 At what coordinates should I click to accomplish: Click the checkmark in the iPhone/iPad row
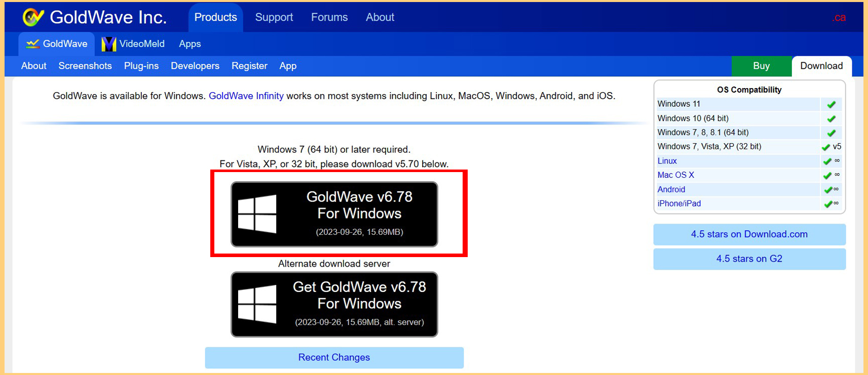tap(828, 203)
